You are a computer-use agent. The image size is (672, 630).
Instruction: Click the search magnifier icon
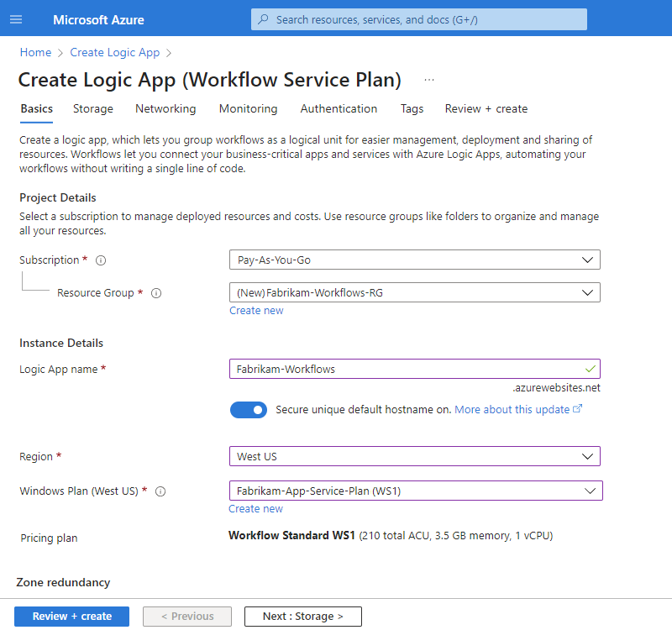click(263, 19)
